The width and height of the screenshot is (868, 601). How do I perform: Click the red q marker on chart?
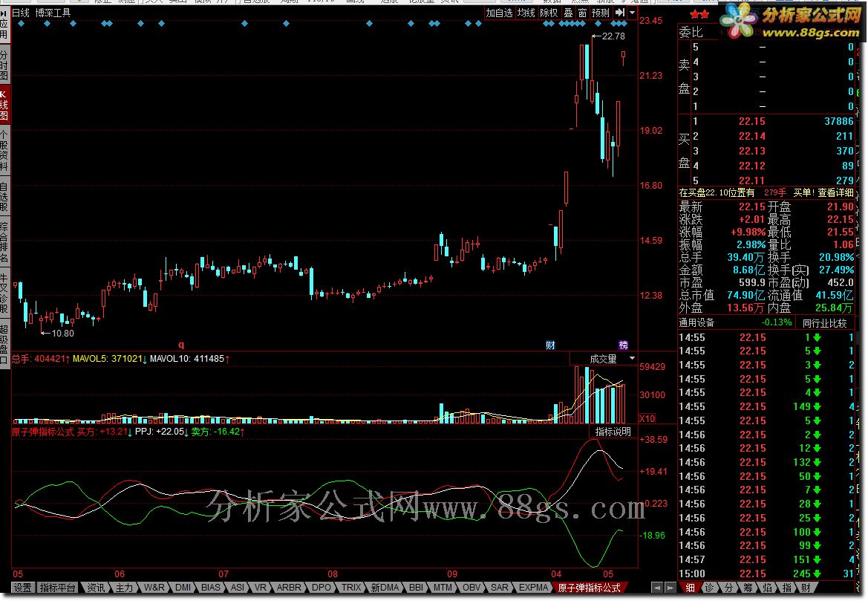[x=181, y=345]
